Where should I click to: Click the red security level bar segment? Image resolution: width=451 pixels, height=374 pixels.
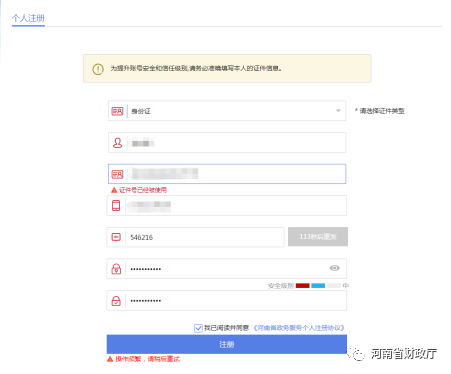click(x=303, y=286)
